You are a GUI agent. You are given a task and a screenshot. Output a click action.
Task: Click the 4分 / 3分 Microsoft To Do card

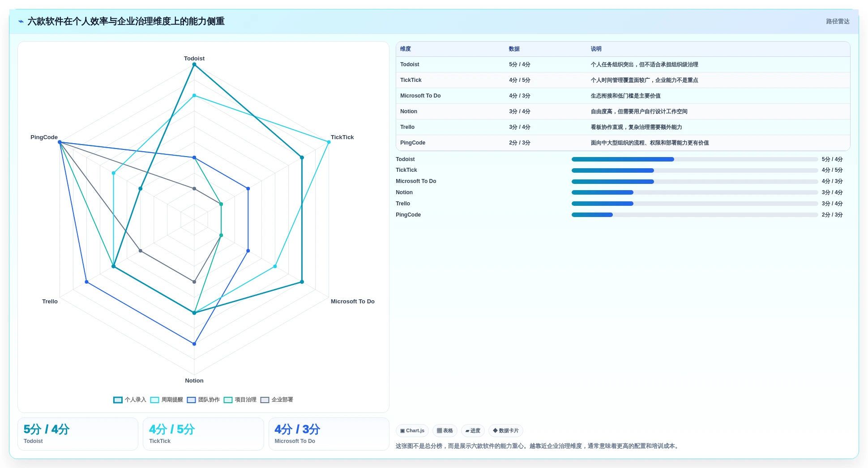(x=329, y=434)
